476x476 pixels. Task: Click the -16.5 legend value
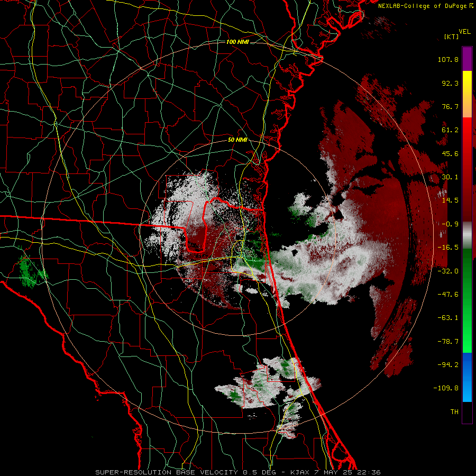448,248
